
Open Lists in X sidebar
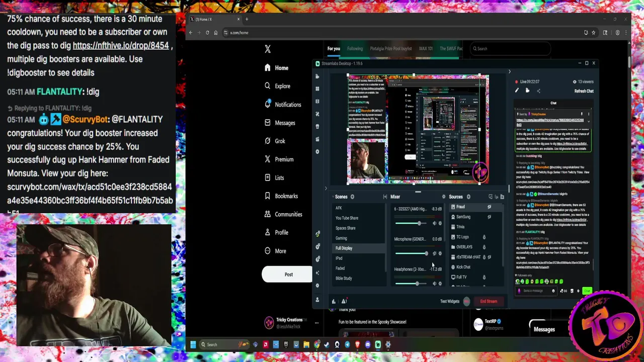[274, 177]
